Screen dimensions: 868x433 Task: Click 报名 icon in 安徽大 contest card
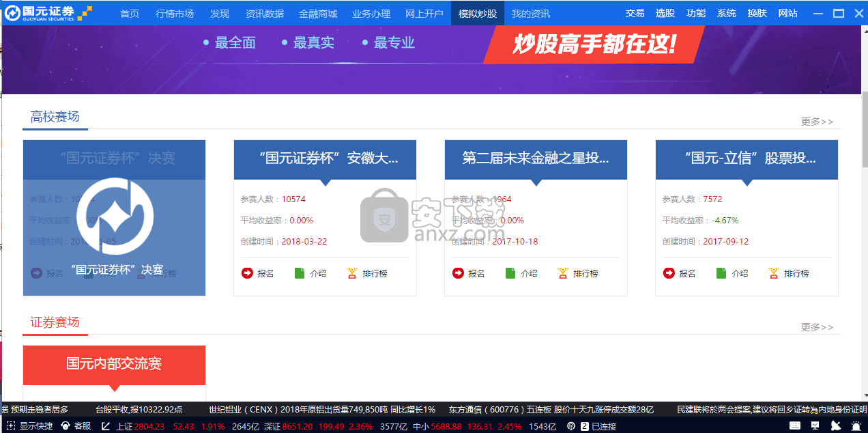pyautogui.click(x=247, y=273)
